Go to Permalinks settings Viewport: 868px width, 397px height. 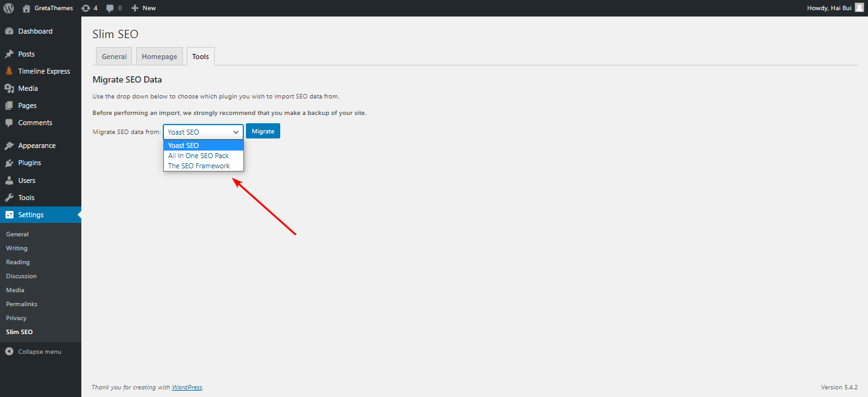[21, 304]
